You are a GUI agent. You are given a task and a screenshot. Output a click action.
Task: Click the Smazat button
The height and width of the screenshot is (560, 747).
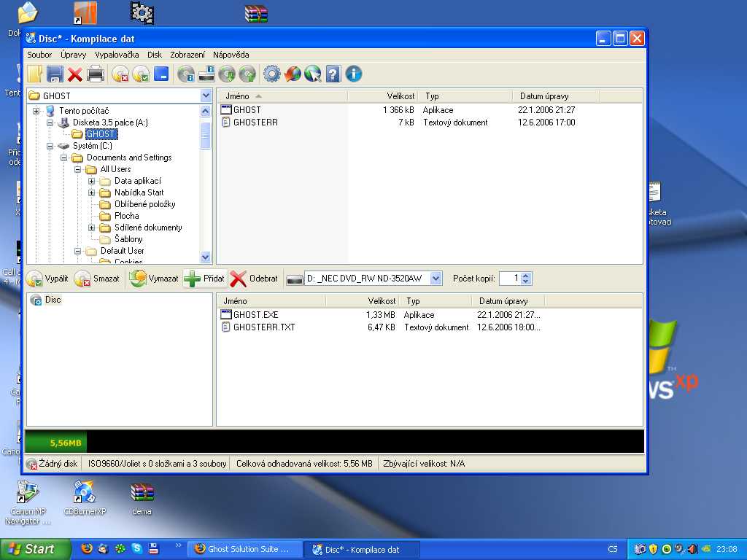click(97, 279)
